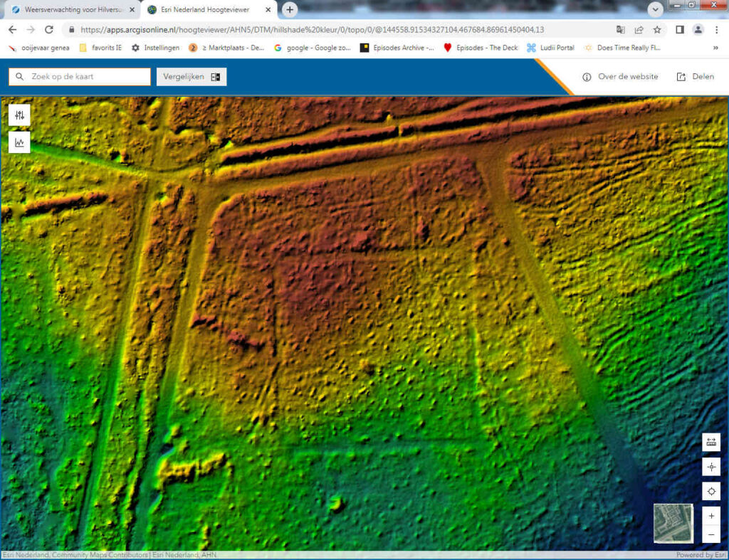Click the translate page icon
The image size is (729, 560).
(621, 30)
